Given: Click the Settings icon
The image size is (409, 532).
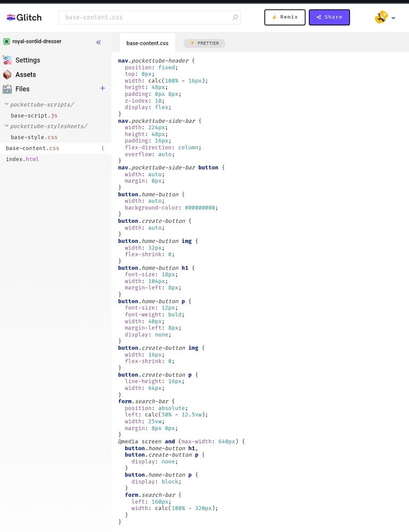Looking at the screenshot, I should point(7,60).
